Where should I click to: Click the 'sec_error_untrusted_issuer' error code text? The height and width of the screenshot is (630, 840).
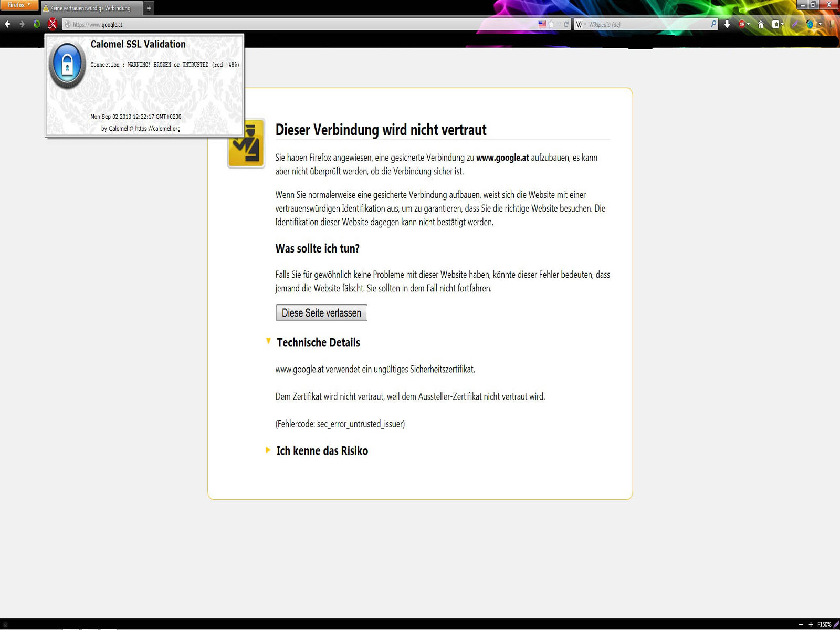[360, 424]
